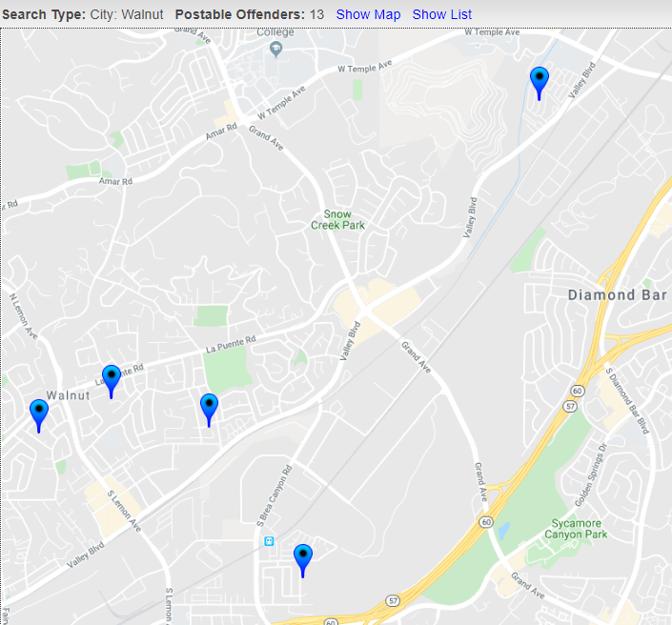672x625 pixels.
Task: Select the offender pin on La Puente Rd
Action: point(111,378)
